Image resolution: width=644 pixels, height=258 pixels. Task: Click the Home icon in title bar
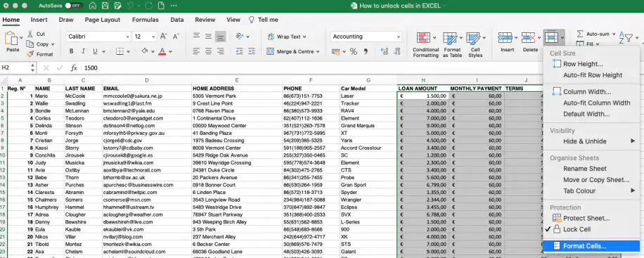pyautogui.click(x=93, y=6)
